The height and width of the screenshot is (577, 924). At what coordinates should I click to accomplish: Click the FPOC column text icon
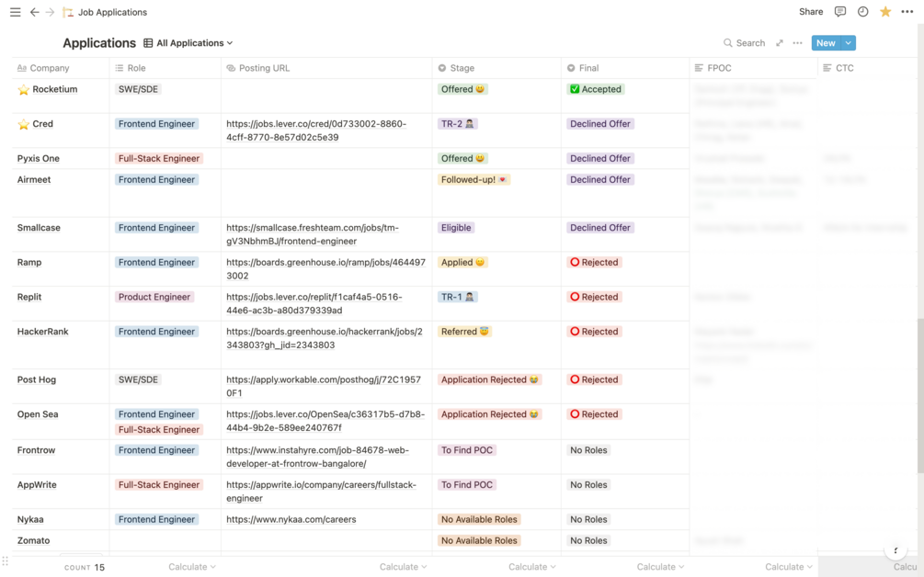tap(699, 68)
